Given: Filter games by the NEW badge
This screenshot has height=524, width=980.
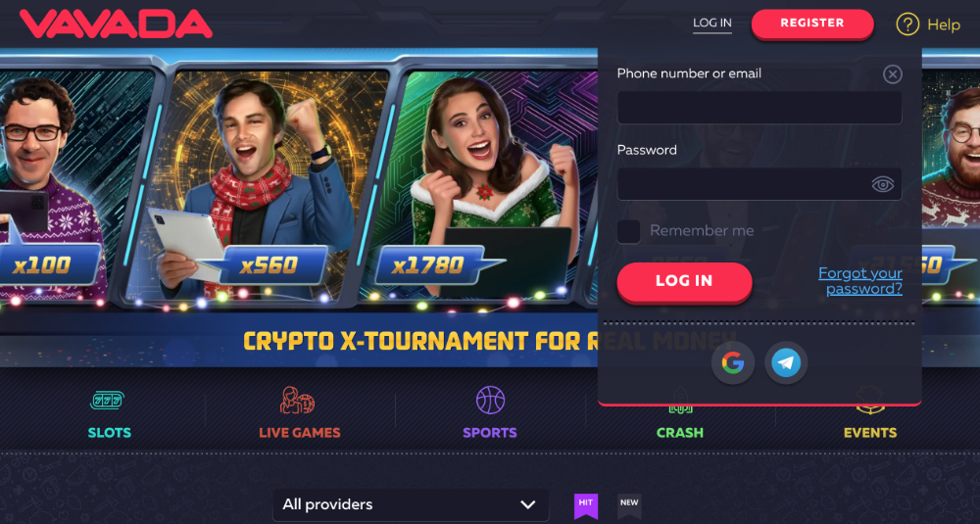Looking at the screenshot, I should [x=629, y=505].
